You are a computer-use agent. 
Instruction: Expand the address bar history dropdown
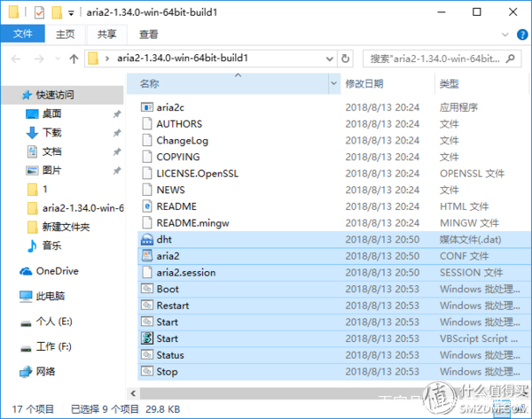(x=329, y=59)
